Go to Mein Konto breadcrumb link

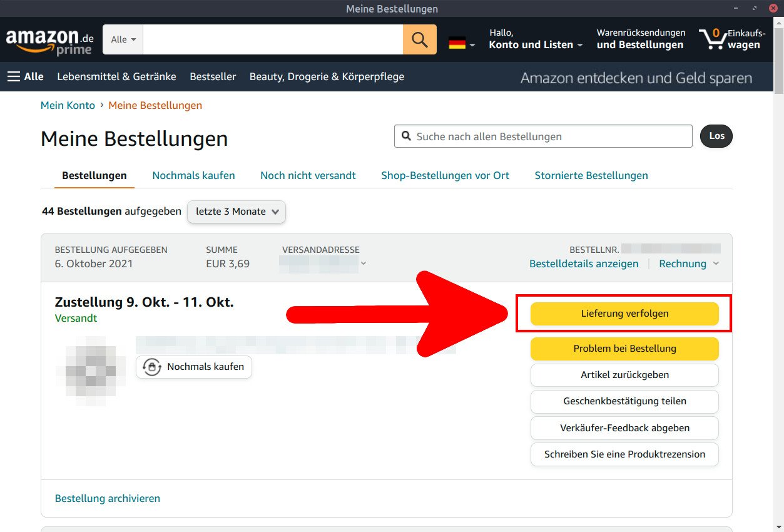pyautogui.click(x=68, y=105)
